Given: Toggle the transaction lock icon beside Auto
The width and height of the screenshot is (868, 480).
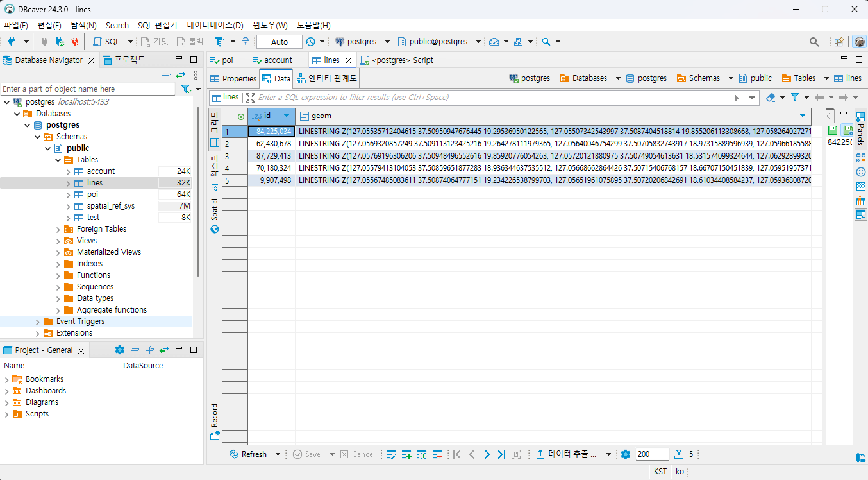Looking at the screenshot, I should [246, 42].
